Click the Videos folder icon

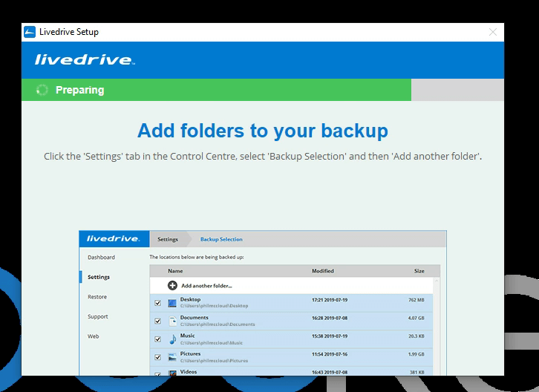(x=172, y=372)
